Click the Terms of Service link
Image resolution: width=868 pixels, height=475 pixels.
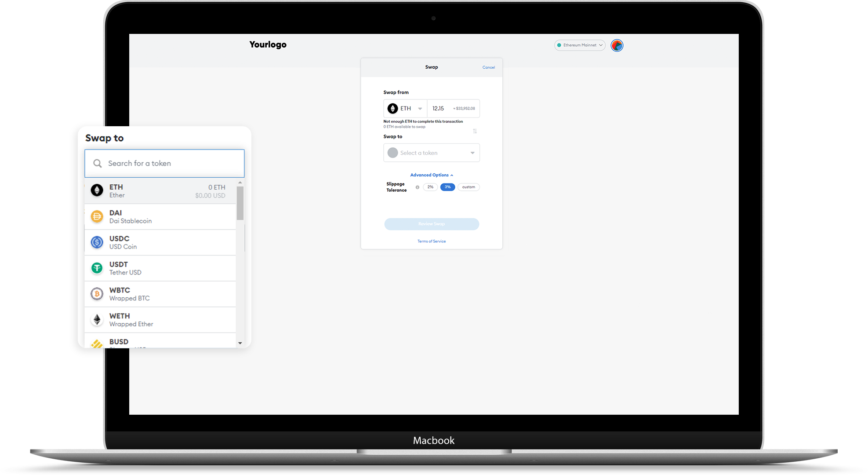pyautogui.click(x=432, y=241)
